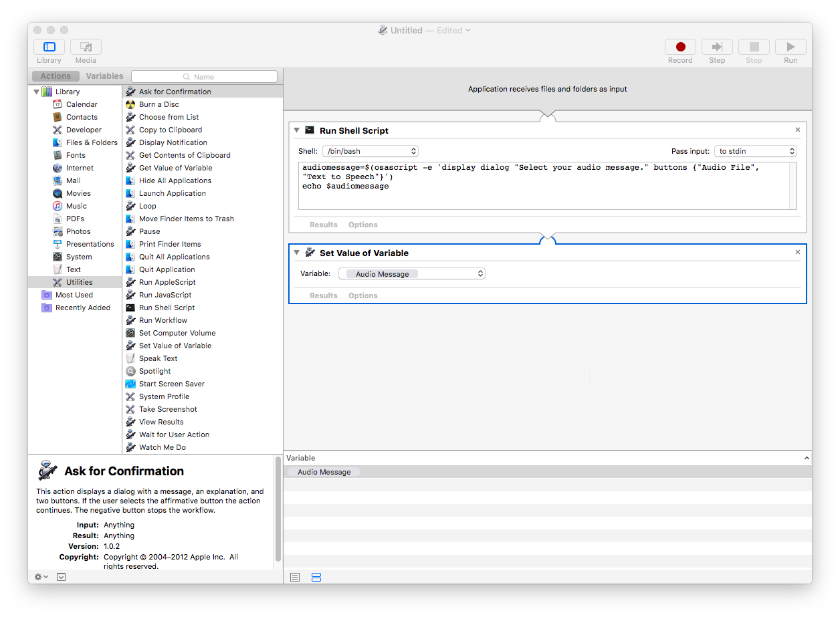
Task: Select the Spotlight action icon
Action: click(130, 371)
